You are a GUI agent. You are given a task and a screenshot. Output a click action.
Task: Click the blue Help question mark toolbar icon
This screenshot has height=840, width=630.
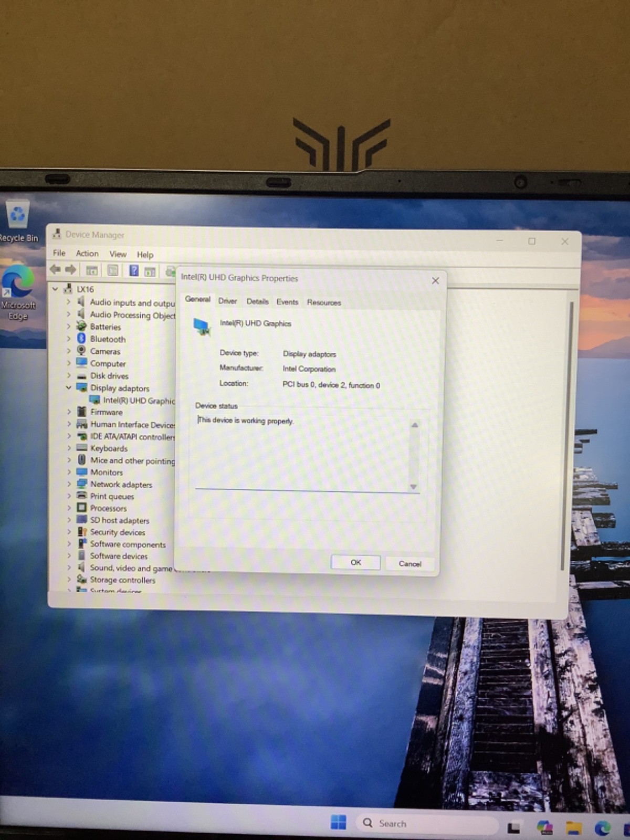(x=134, y=270)
